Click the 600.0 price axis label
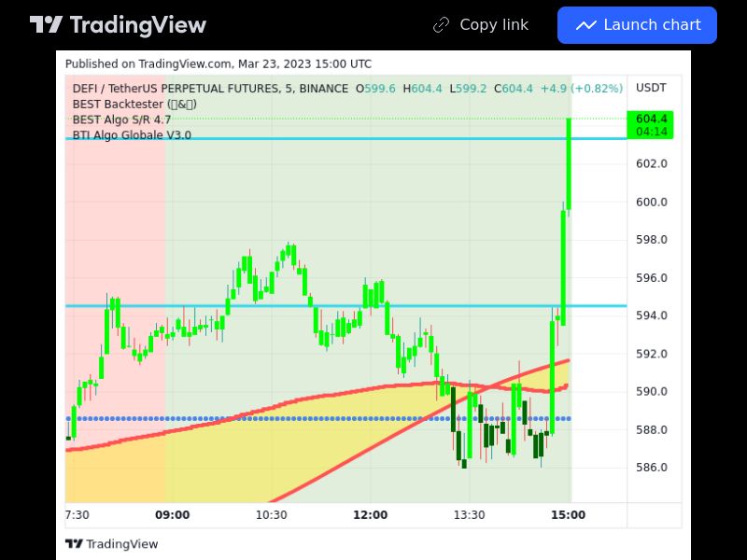The height and width of the screenshot is (560, 747). coord(651,202)
